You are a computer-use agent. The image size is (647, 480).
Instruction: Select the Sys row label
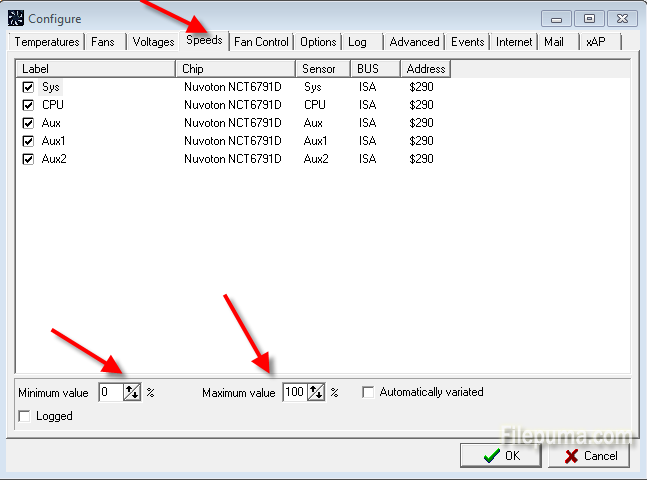51,87
